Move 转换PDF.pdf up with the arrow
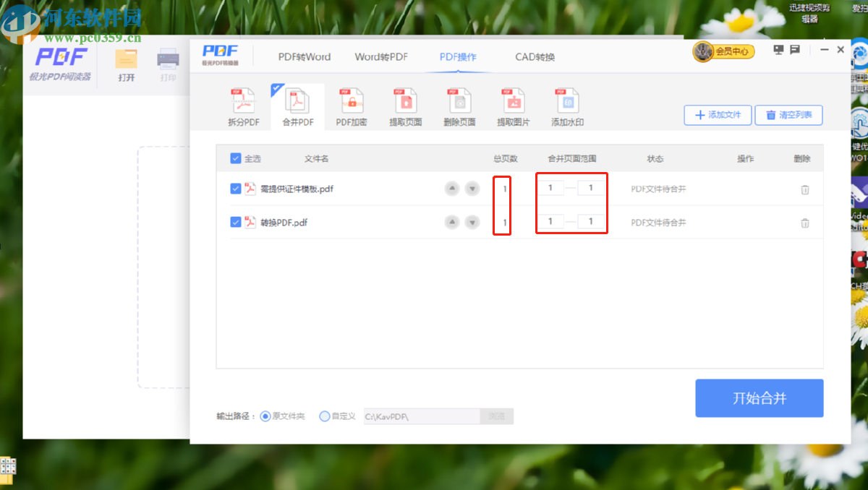The width and height of the screenshot is (868, 490). [x=451, y=222]
